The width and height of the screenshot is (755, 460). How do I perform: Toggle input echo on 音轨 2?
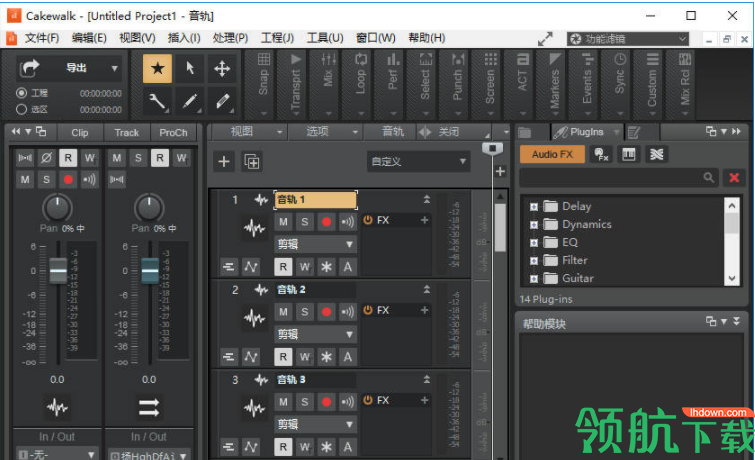coord(348,312)
